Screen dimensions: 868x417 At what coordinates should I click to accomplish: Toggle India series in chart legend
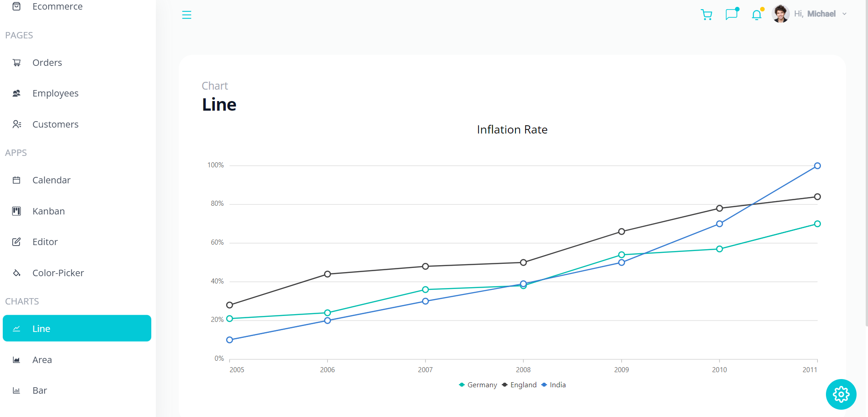554,385
